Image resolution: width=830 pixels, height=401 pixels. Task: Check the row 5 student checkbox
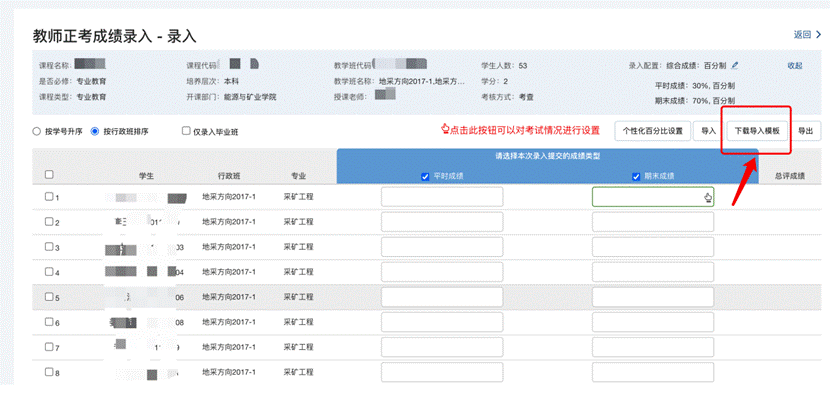pyautogui.click(x=49, y=297)
